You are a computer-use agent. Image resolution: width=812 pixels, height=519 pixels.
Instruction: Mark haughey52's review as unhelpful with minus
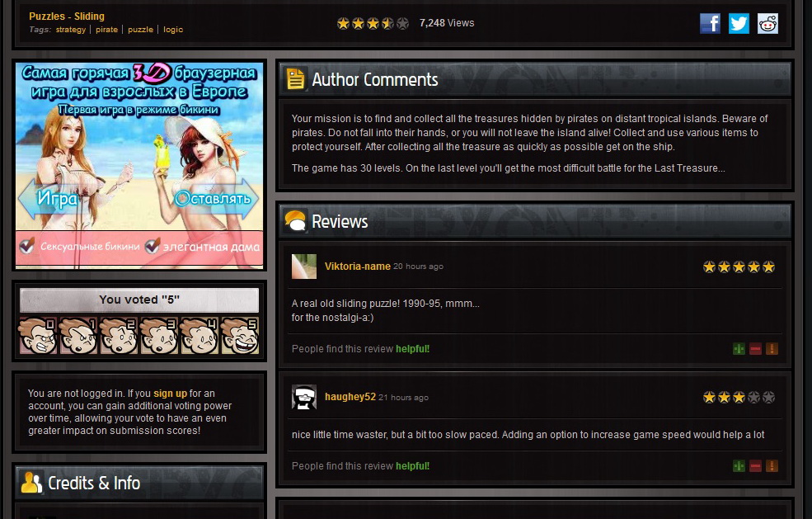[x=755, y=466]
